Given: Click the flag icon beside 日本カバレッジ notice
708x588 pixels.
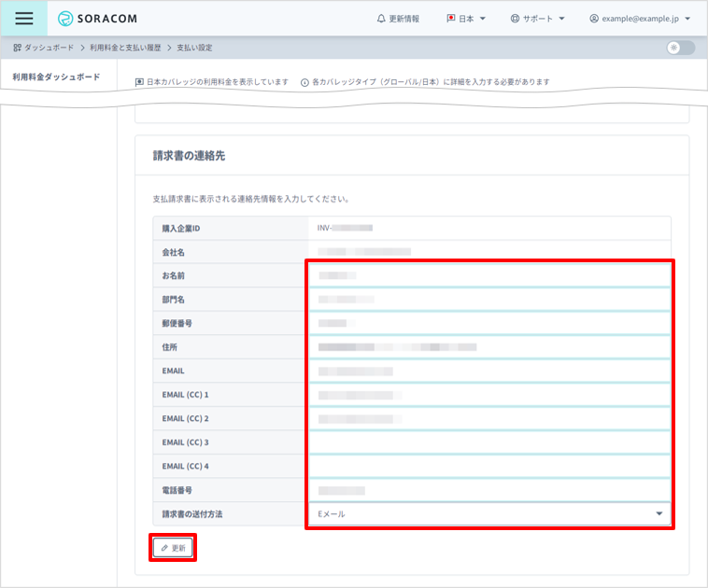Looking at the screenshot, I should pyautogui.click(x=139, y=82).
